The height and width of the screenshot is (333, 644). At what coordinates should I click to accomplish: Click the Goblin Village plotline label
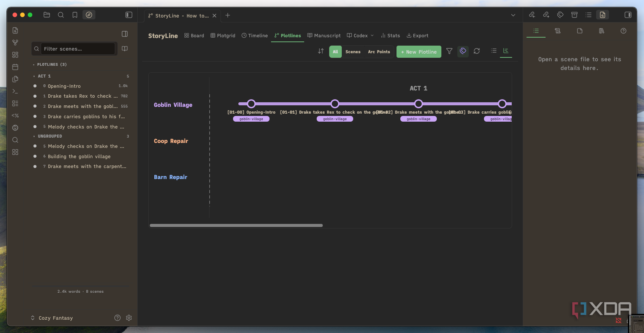pyautogui.click(x=173, y=105)
